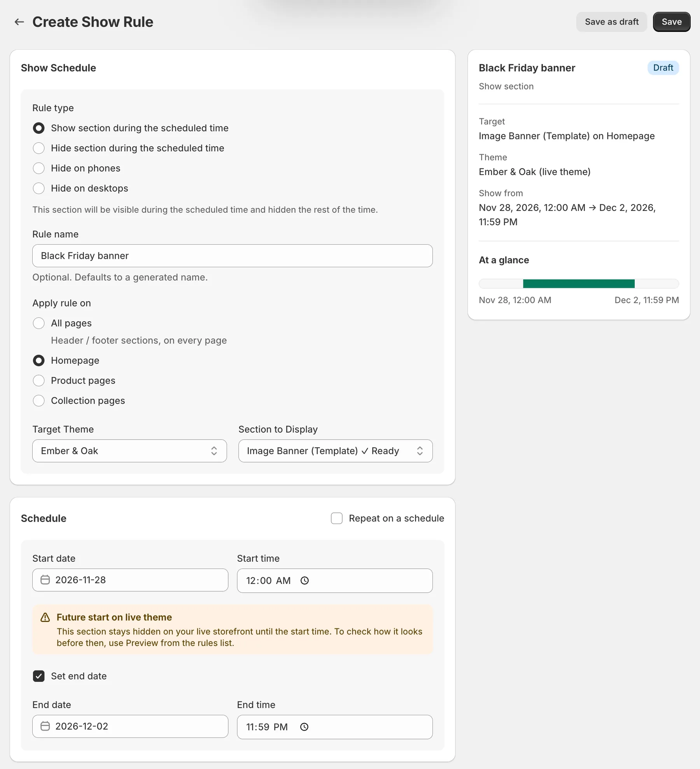Click the Save button
700x769 pixels.
[x=672, y=22]
